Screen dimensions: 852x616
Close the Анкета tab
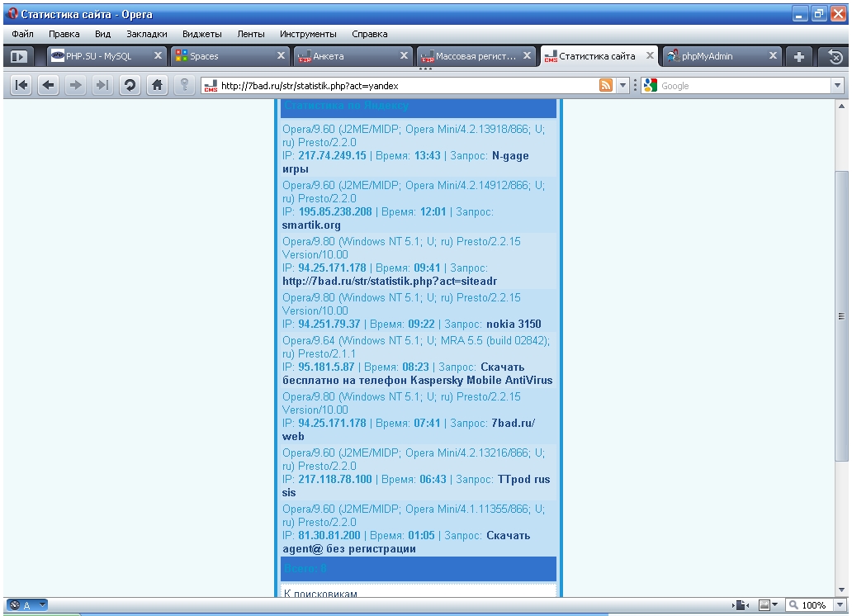click(x=404, y=55)
